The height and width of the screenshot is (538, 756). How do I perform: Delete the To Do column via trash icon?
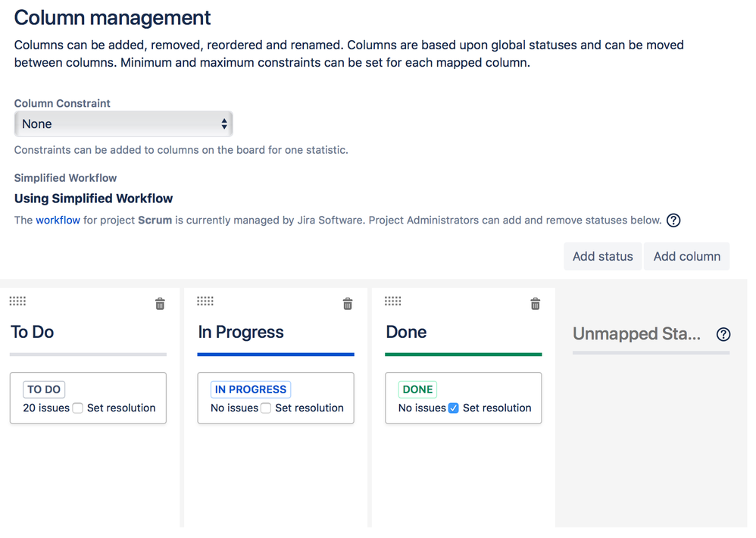(x=160, y=304)
